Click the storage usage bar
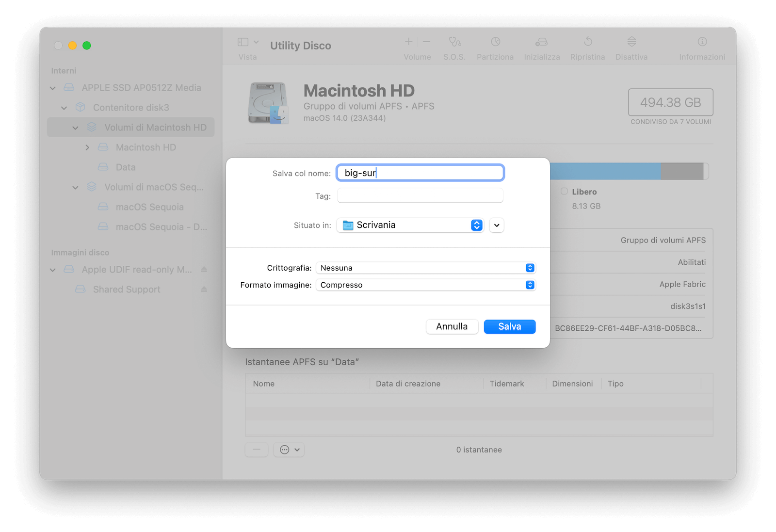The width and height of the screenshot is (776, 532). pos(630,171)
